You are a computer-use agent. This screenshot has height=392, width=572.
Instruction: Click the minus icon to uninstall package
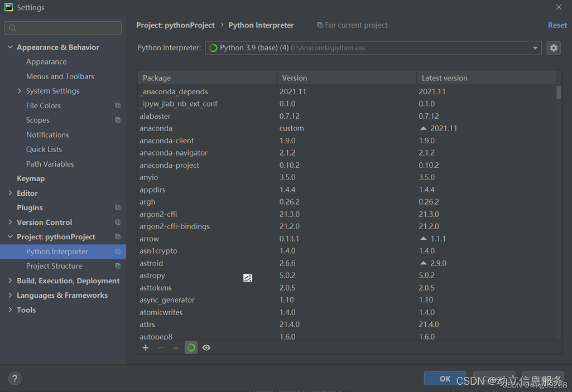click(161, 347)
